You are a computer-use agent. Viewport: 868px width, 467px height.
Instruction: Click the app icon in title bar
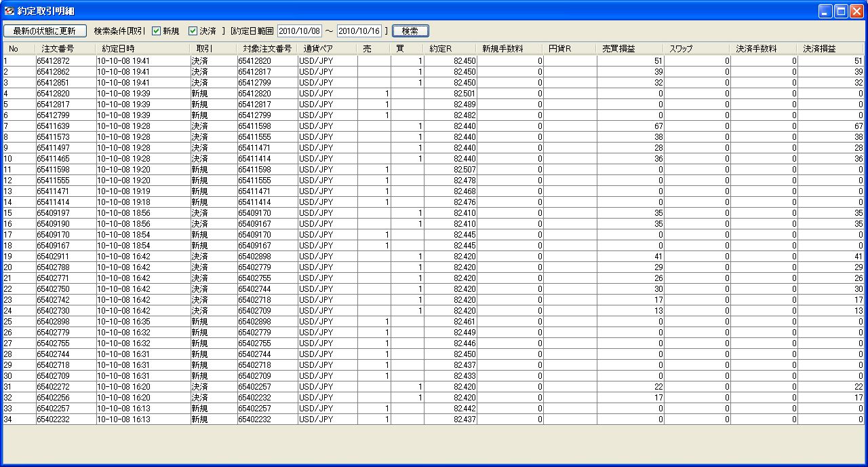(x=9, y=10)
